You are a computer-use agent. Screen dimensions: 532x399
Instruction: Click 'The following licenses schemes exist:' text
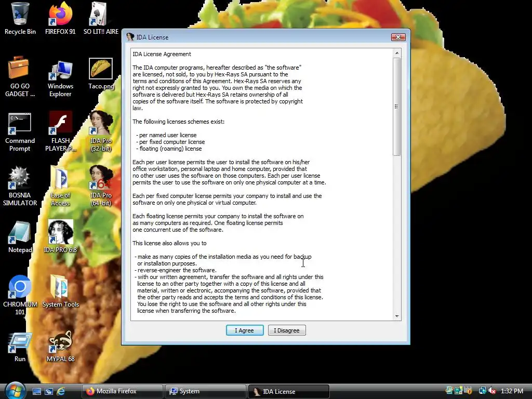pos(179,122)
